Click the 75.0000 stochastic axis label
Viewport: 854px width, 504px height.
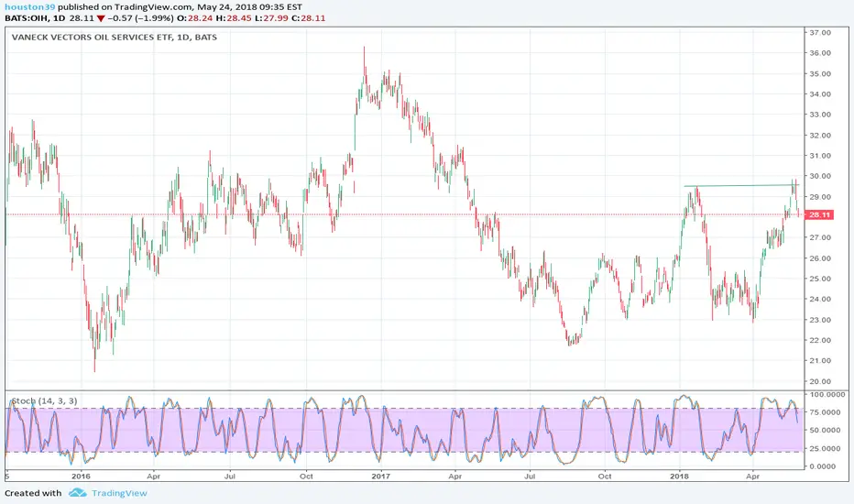(826, 412)
